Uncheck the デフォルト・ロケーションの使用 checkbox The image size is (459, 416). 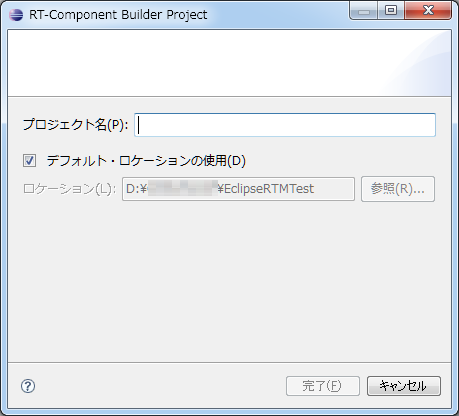(x=29, y=161)
